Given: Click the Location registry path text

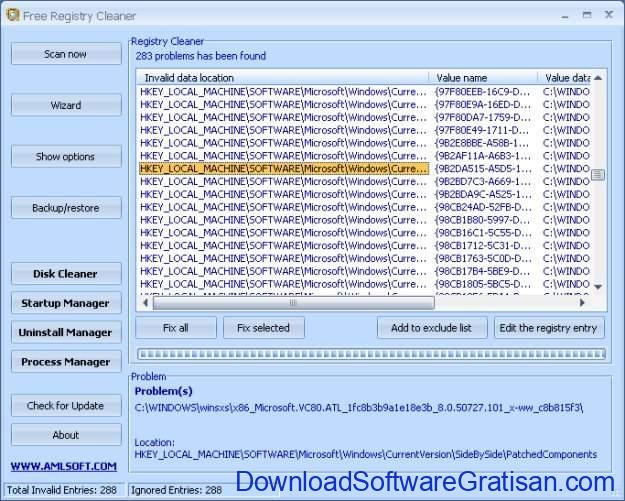Looking at the screenshot, I should click(x=366, y=454).
